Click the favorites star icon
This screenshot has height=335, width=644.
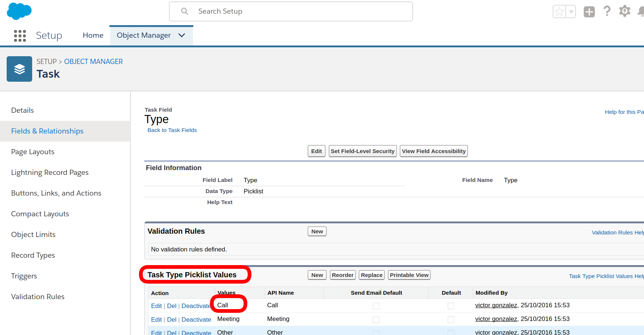(559, 12)
